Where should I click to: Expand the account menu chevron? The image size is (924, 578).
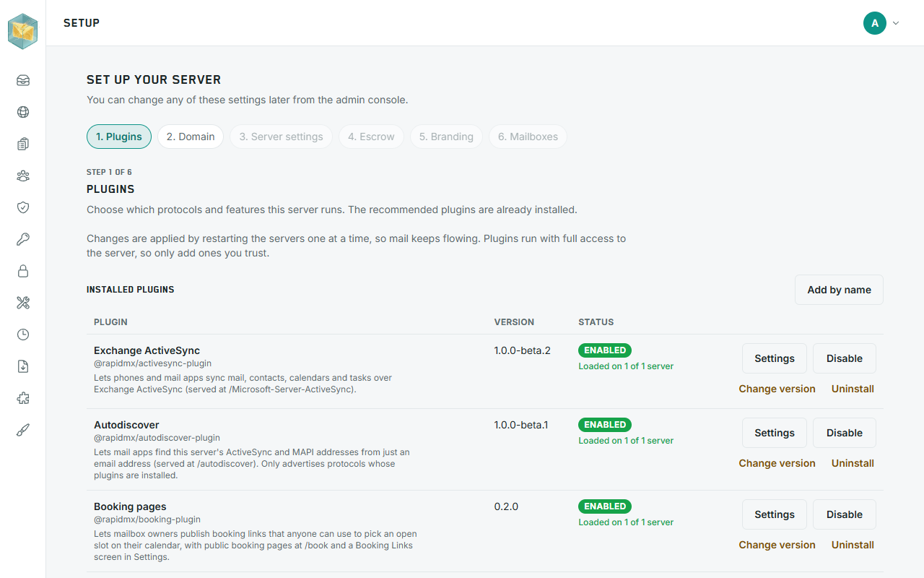point(896,23)
